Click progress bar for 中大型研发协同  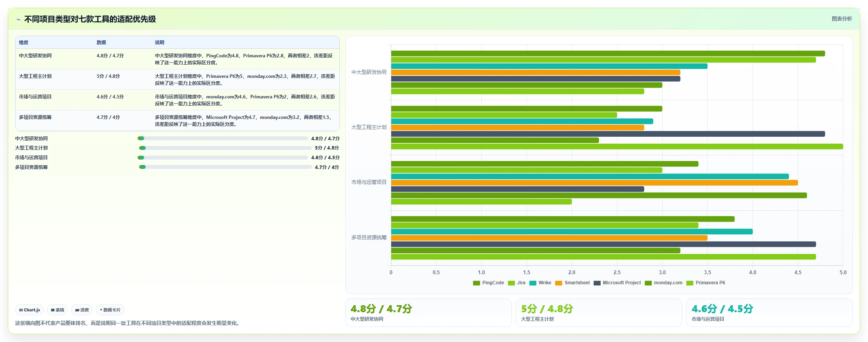[x=222, y=138]
